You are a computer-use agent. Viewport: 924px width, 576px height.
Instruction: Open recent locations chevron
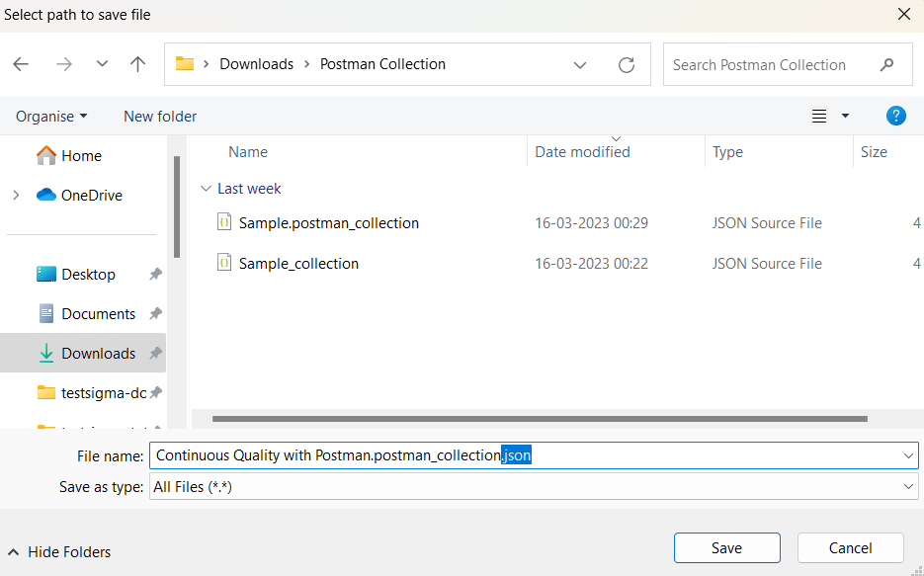102,63
